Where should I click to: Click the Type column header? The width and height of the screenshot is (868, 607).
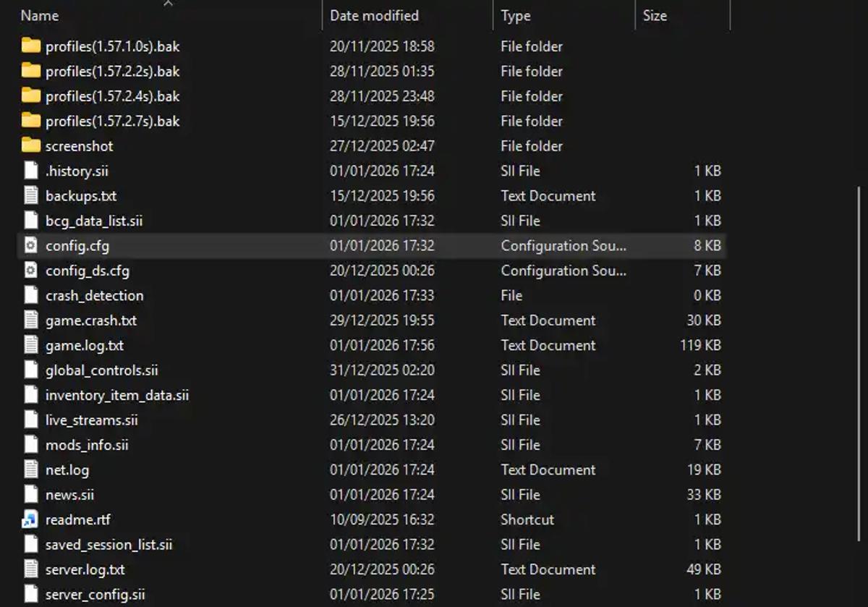pos(516,15)
